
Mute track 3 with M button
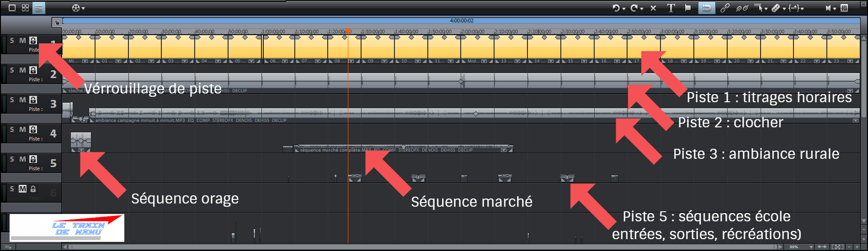pos(22,100)
